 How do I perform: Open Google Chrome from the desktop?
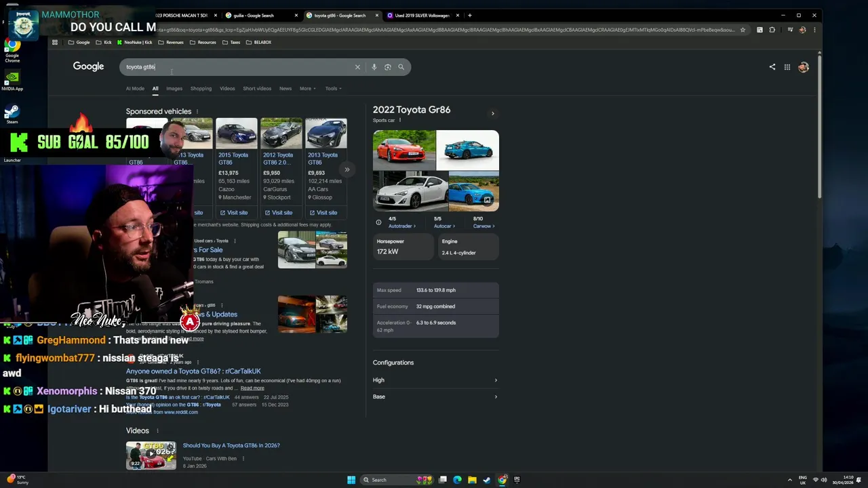(12, 50)
